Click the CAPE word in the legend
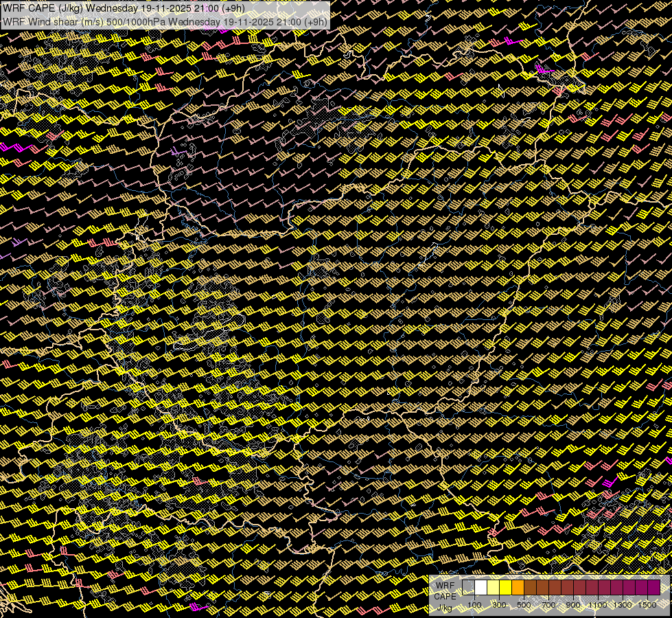Viewport: 672px width, 618px height. 445,596
